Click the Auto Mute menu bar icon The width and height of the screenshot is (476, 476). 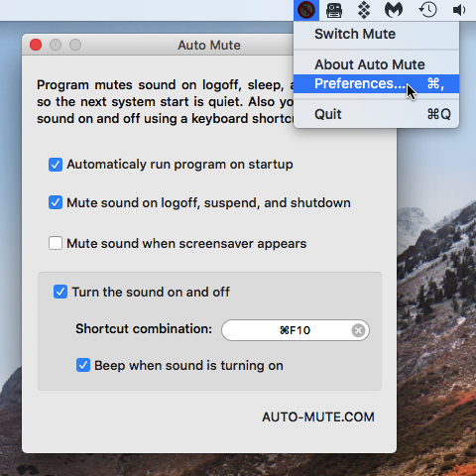coord(306,10)
